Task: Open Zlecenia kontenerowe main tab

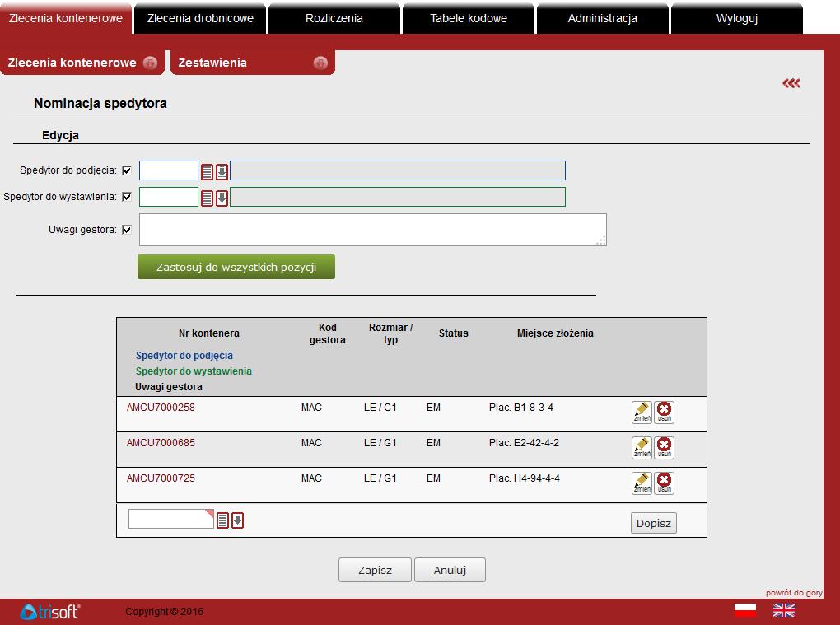Action: 66,18
